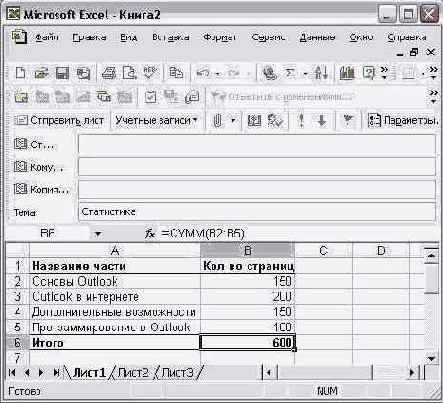Click the Copy icon in the standard toolbar
The width and height of the screenshot is (443, 403).
point(176,73)
